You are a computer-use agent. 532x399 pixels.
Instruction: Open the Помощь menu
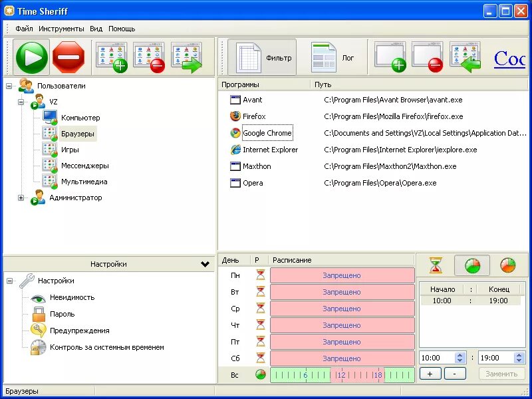tap(122, 29)
